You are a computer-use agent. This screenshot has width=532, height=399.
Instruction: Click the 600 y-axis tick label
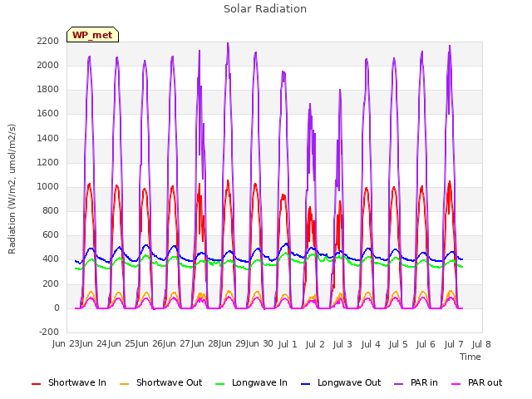coord(51,234)
